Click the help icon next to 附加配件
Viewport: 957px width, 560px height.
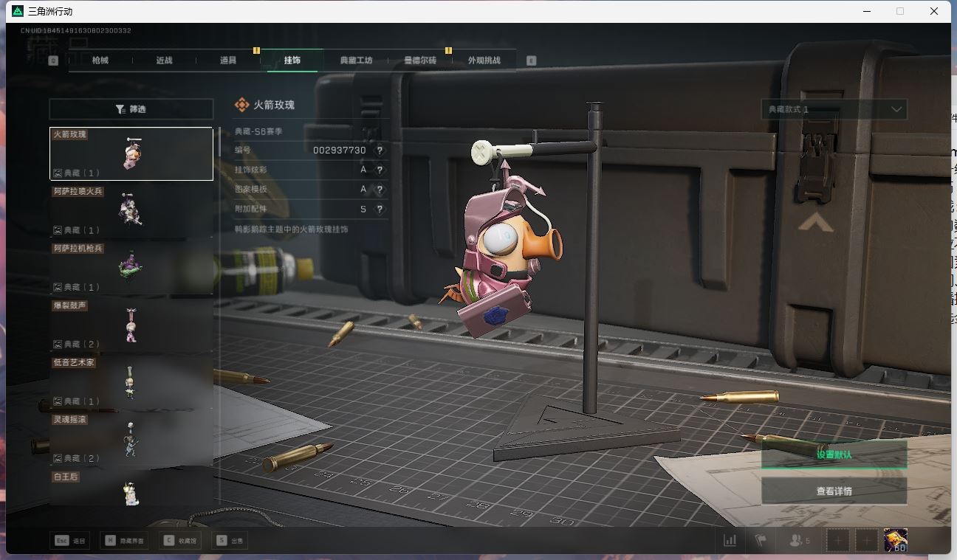click(x=380, y=210)
